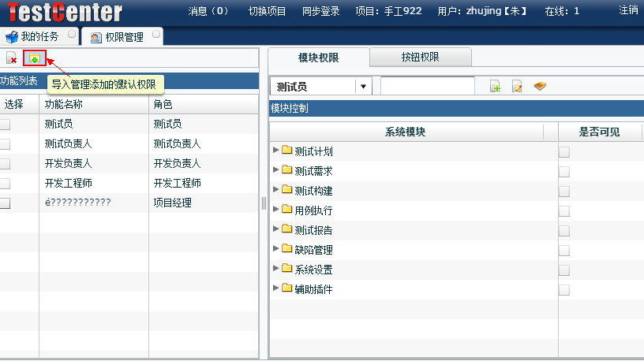Switch to the 按钮权限 tab
The image size is (644, 361).
tap(420, 57)
